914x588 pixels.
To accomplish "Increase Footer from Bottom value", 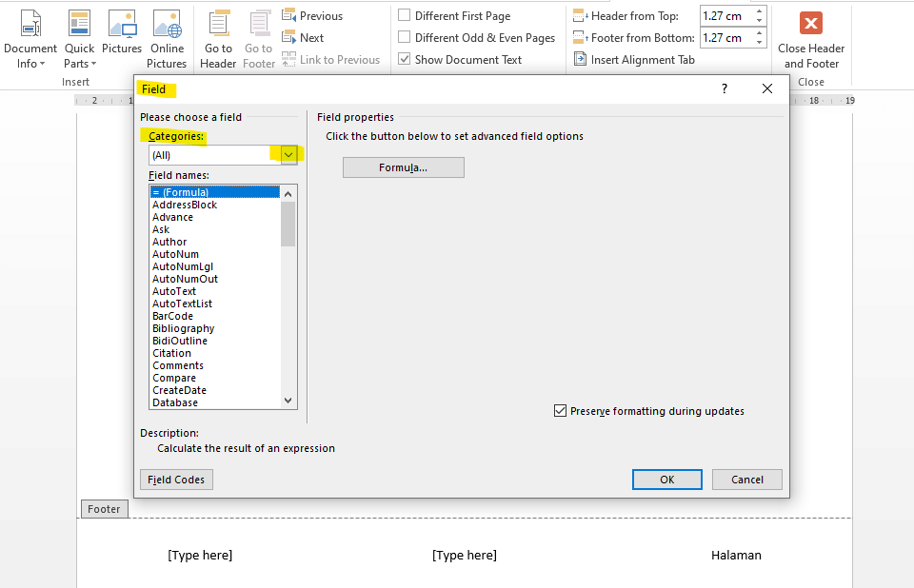I will tap(759, 33).
